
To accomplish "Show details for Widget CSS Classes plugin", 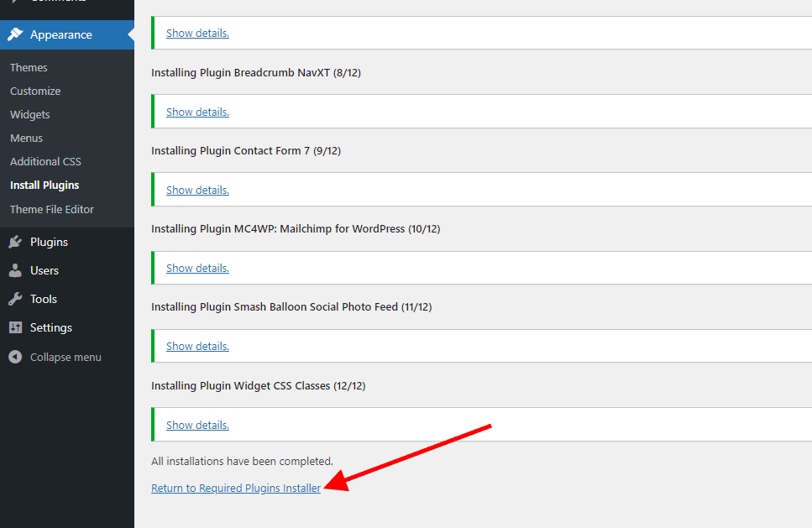I will (x=197, y=425).
